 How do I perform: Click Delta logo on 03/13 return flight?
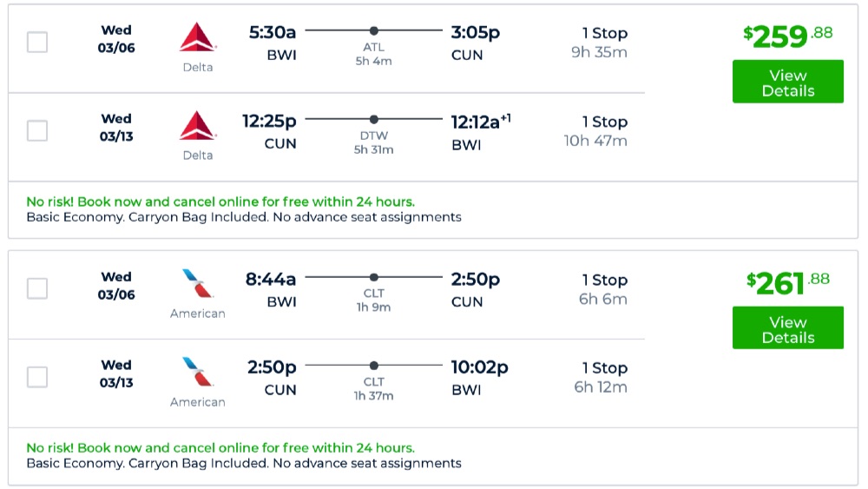[197, 126]
